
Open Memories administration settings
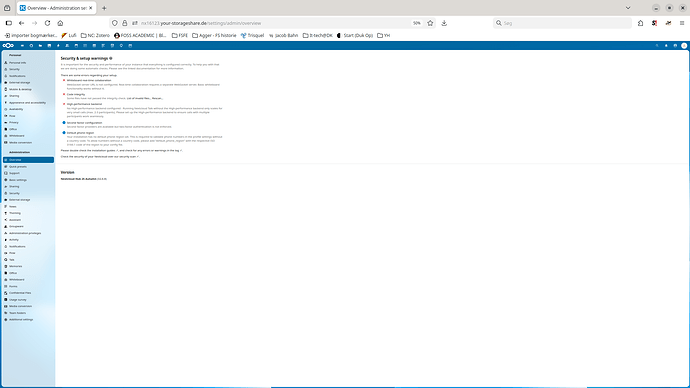pos(28,266)
